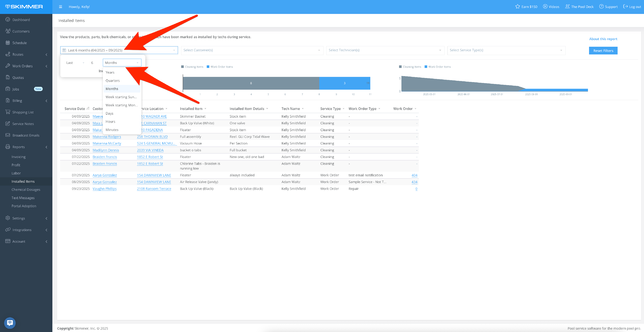The image size is (644, 332).
Task: Open the Select Customer(s) dropdown
Action: click(252, 50)
